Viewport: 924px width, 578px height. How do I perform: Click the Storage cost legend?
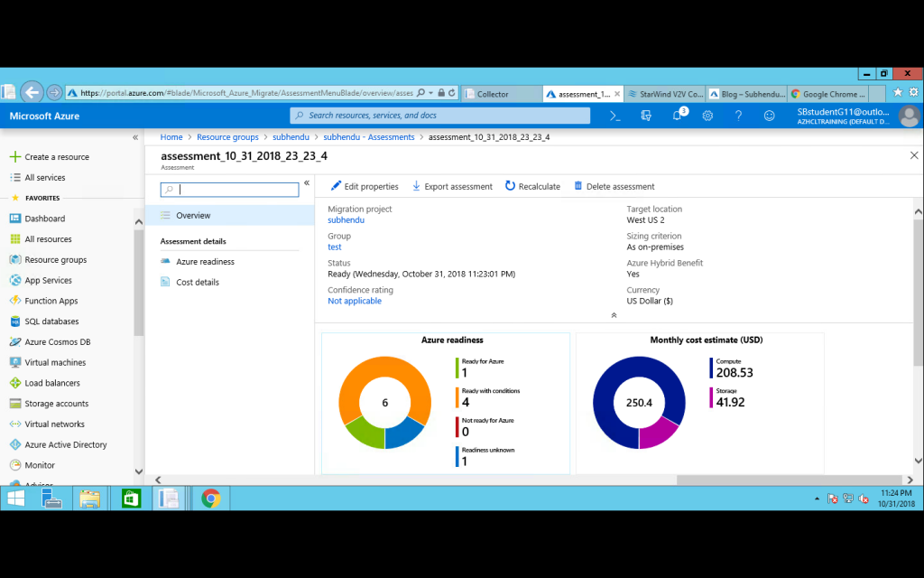(727, 397)
